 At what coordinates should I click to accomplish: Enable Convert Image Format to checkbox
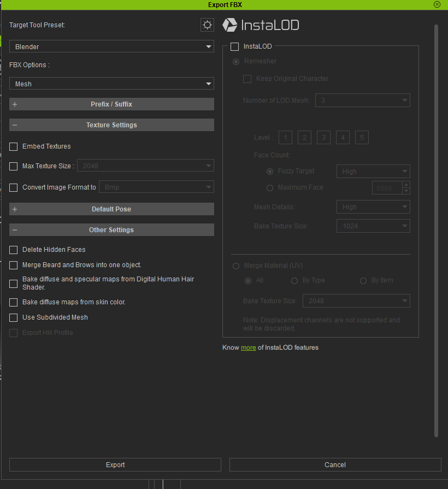pyautogui.click(x=14, y=187)
